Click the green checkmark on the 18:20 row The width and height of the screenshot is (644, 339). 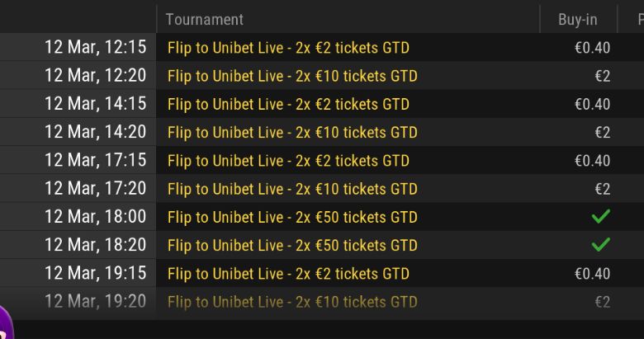click(600, 245)
